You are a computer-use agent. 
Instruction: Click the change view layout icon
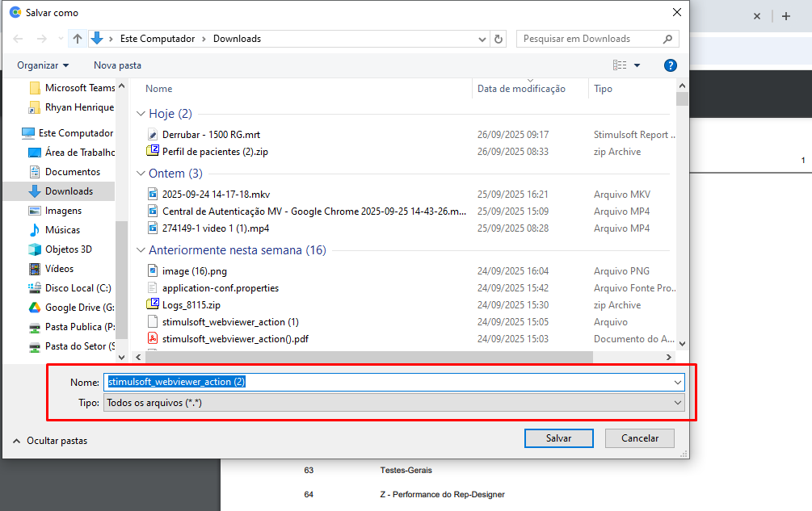(620, 65)
